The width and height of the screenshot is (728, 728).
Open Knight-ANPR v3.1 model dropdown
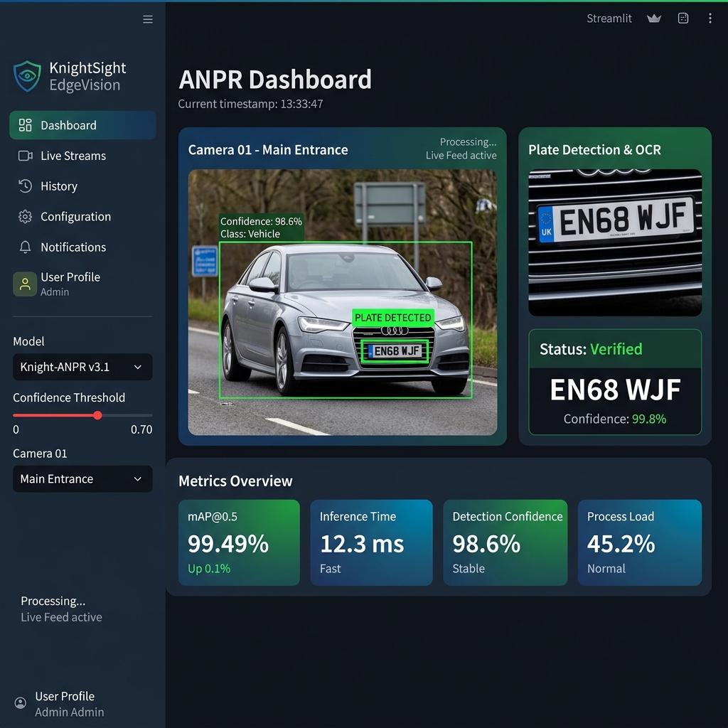point(82,367)
